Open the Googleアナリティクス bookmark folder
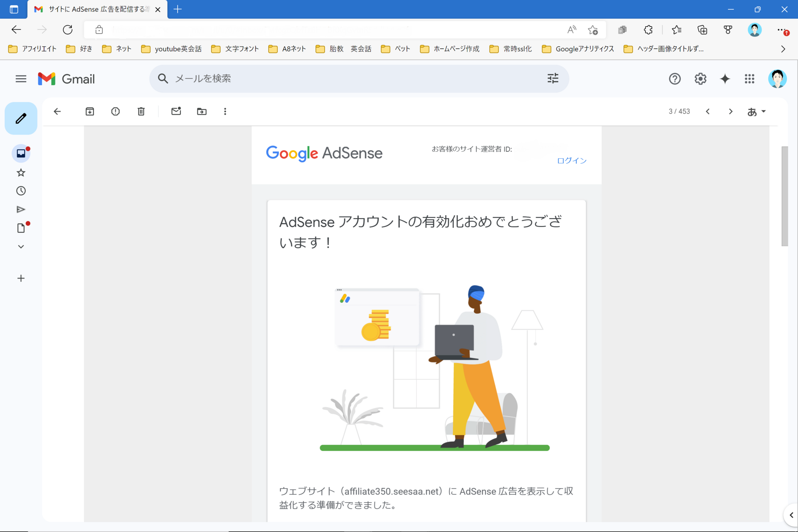Image resolution: width=798 pixels, height=532 pixels. coord(578,49)
